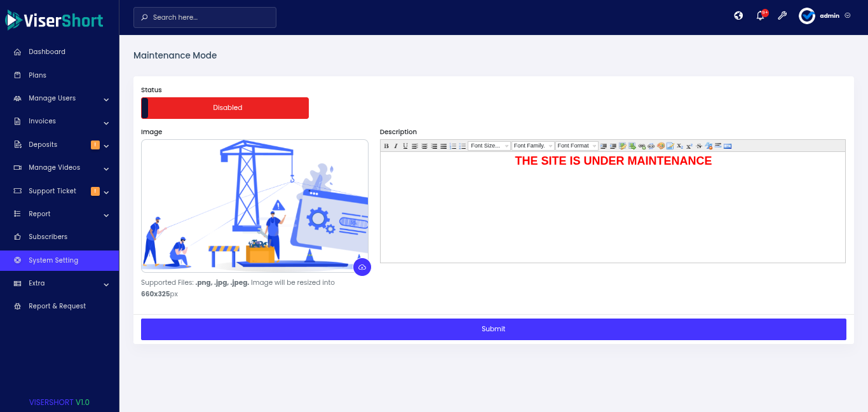
Task: Open Subscribers in the sidebar
Action: [x=48, y=237]
